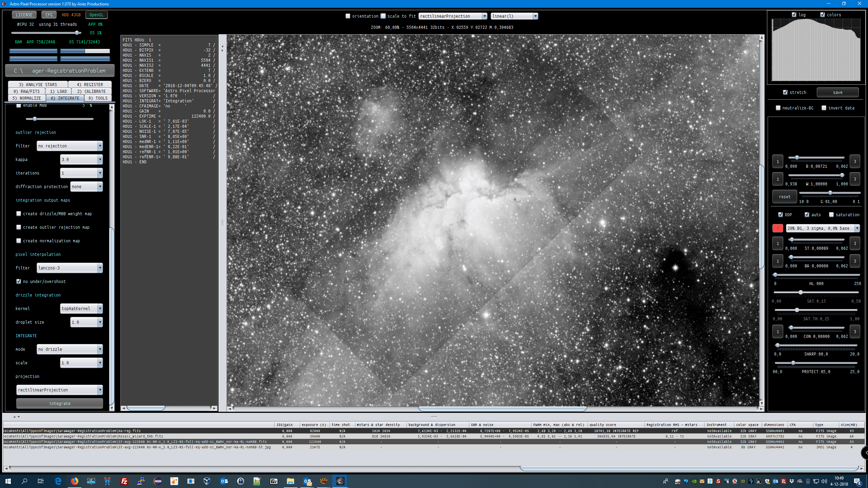The image size is (868, 488).
Task: Click the integrate button
Action: click(x=60, y=403)
